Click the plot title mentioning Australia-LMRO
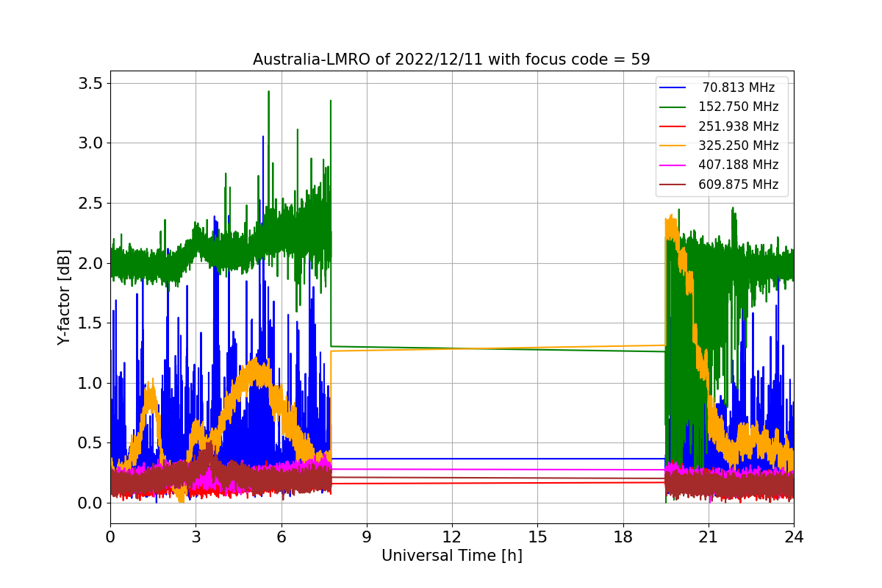Viewport: 882px width, 588px height. [x=451, y=60]
